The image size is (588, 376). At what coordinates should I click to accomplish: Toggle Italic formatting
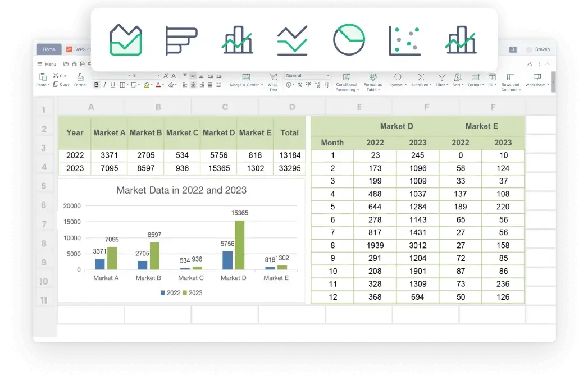[x=104, y=85]
